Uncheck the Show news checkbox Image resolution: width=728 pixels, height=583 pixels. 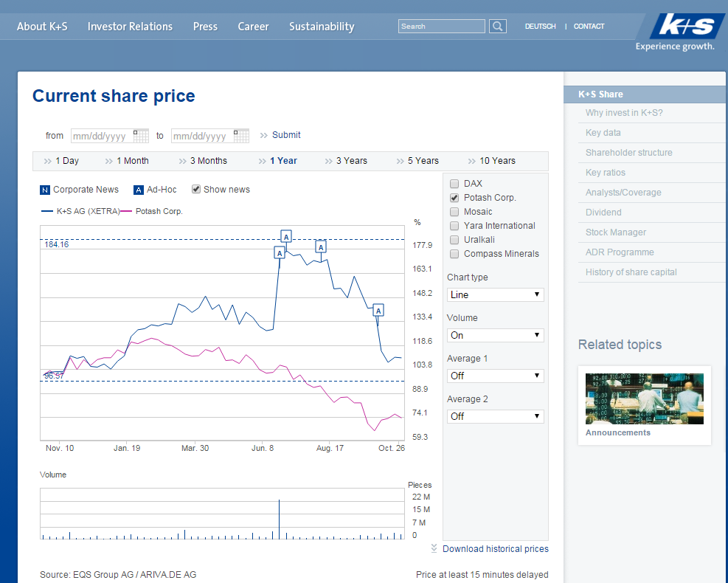196,189
